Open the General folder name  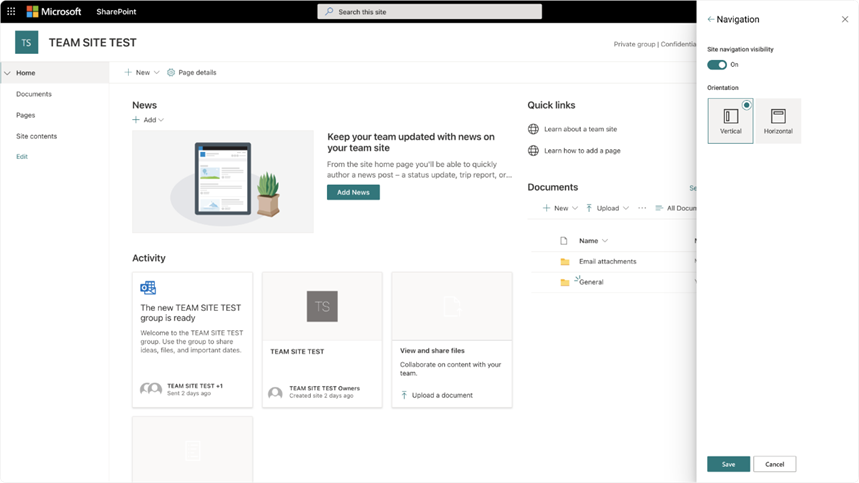pos(591,282)
